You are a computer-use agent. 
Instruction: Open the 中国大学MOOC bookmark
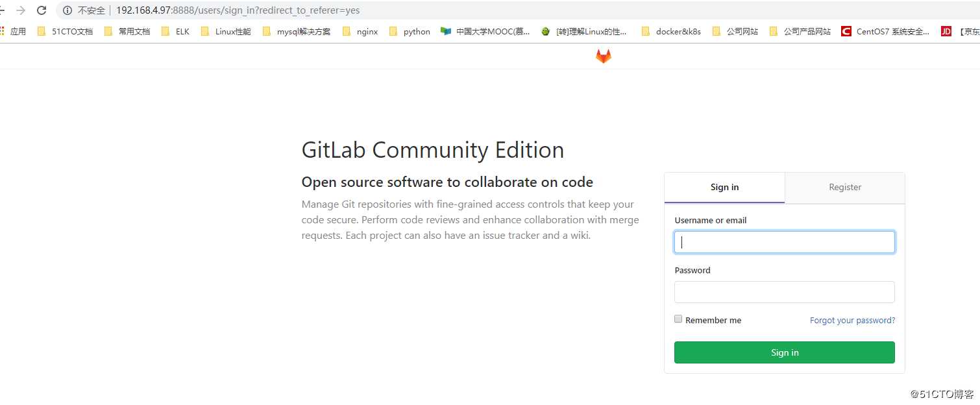pos(485,31)
